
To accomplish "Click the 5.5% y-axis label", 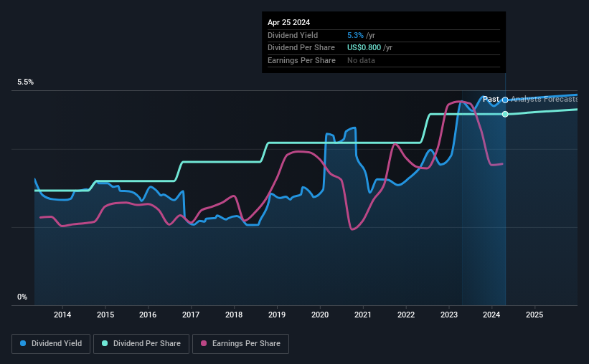I will (26, 82).
